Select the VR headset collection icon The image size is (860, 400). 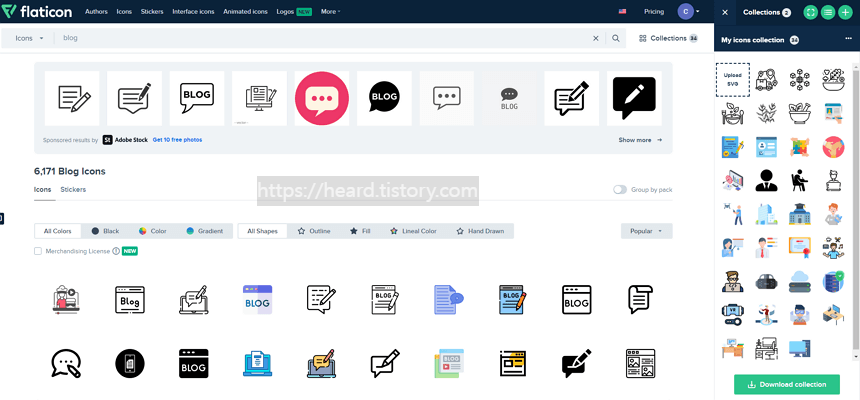(732, 315)
